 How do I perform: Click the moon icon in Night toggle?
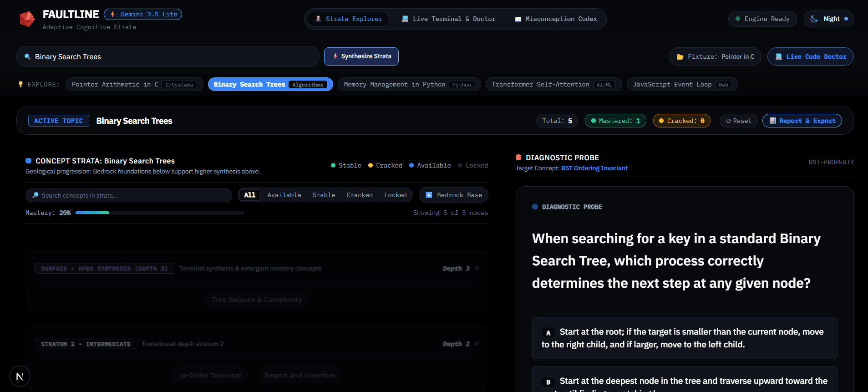click(814, 19)
